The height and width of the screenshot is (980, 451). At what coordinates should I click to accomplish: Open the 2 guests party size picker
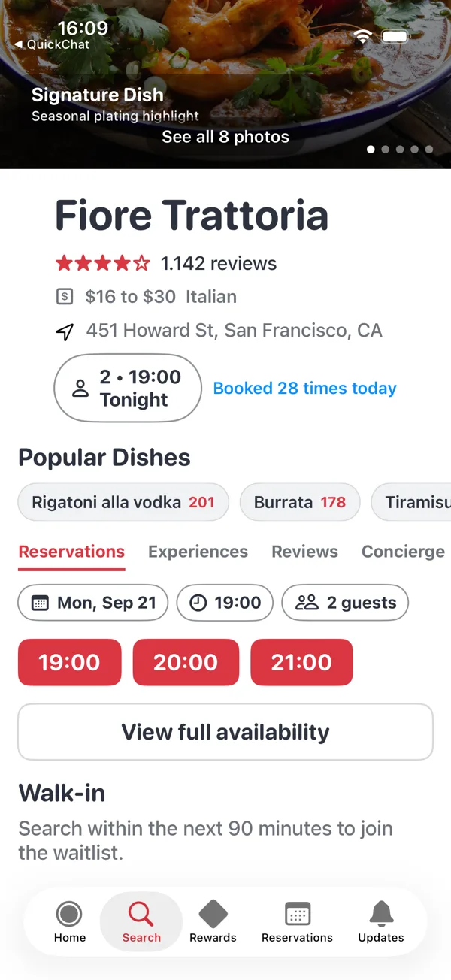345,603
